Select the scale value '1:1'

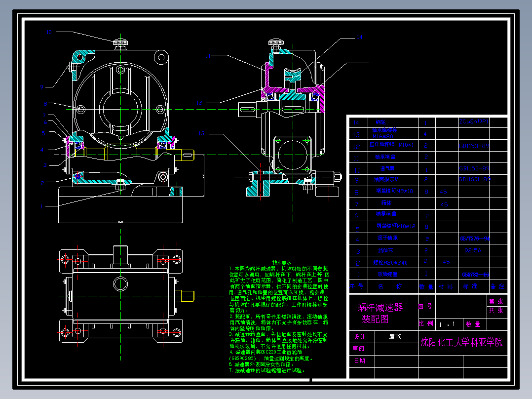point(447,324)
